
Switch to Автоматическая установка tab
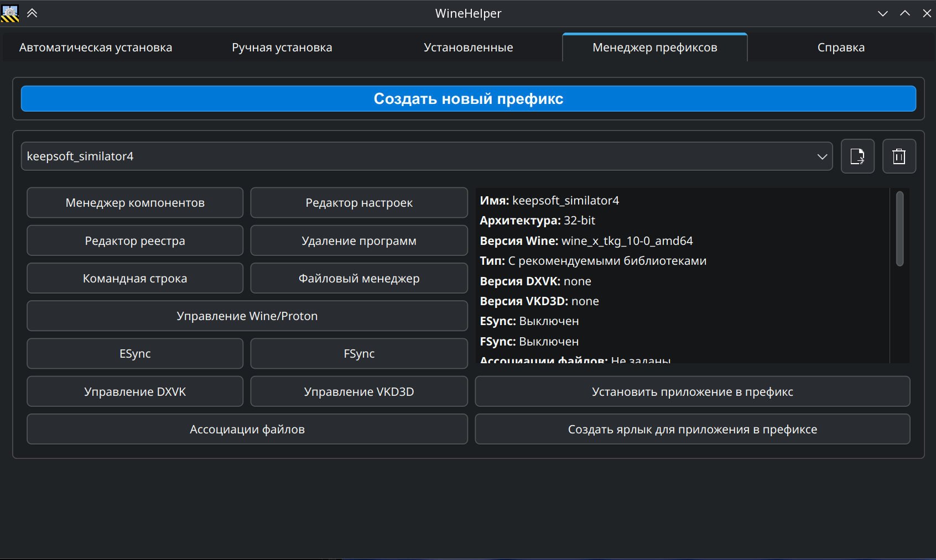coord(96,48)
